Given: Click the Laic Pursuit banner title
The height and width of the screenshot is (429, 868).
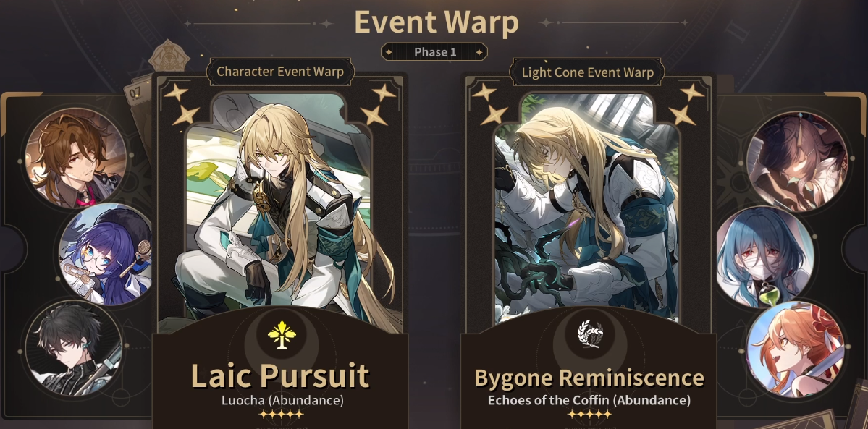Looking at the screenshot, I should click(x=280, y=375).
